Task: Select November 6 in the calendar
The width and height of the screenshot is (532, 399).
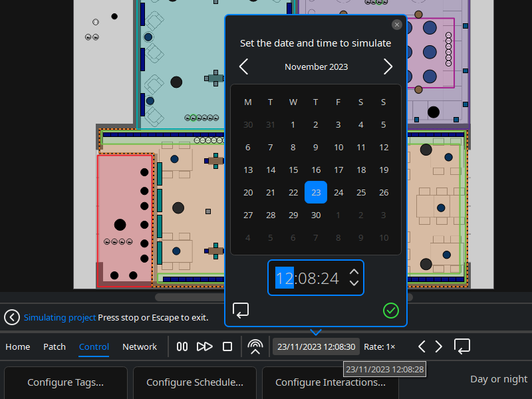Action: (248, 147)
